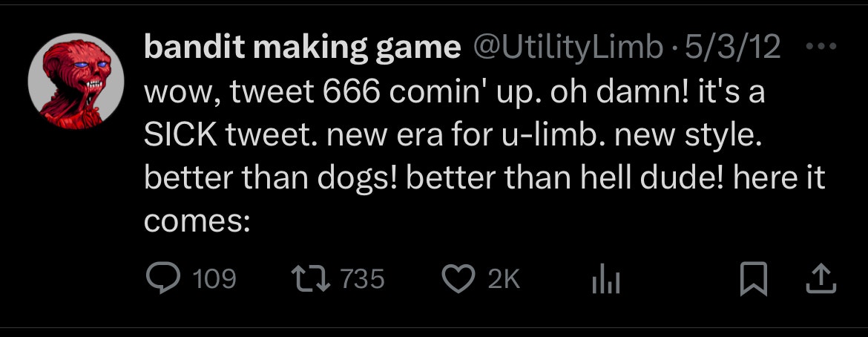Image resolution: width=868 pixels, height=337 pixels.
Task: Click the tweet line starting "better than dogs!"
Action: pos(484,180)
